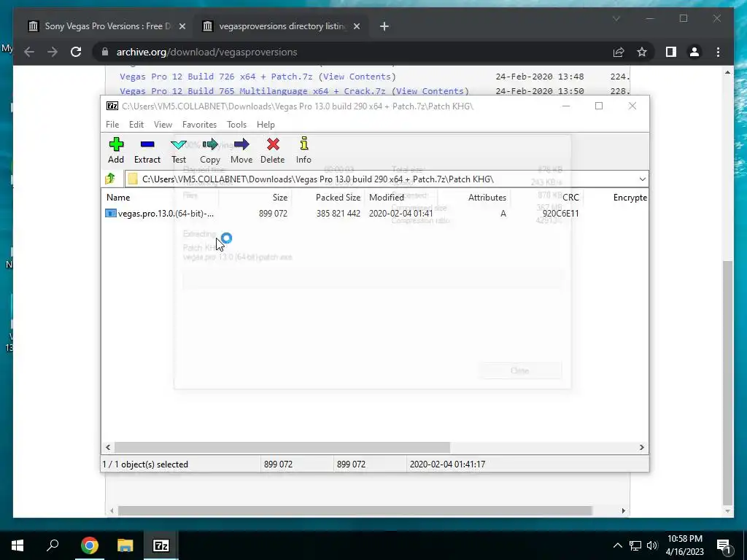Click the 7-Zip taskbar icon
Image resolution: width=747 pixels, height=560 pixels.
click(160, 545)
